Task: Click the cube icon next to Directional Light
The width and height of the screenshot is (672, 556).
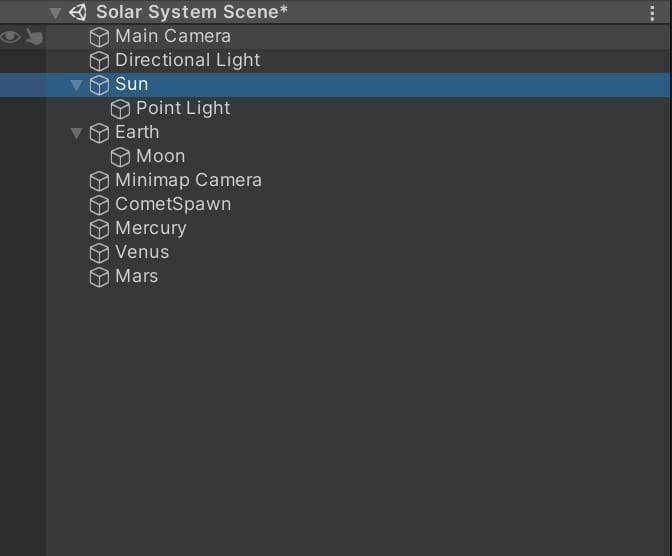Action: 99,61
